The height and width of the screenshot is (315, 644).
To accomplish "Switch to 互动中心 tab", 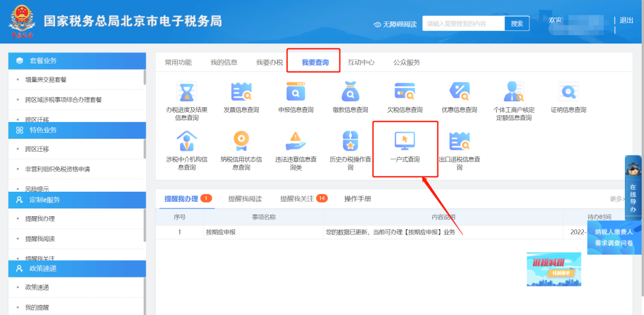I will coord(361,63).
